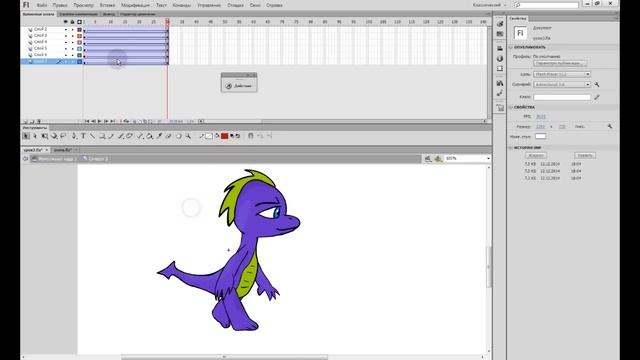
Task: Switch to Редактор движения tab
Action: [138, 14]
